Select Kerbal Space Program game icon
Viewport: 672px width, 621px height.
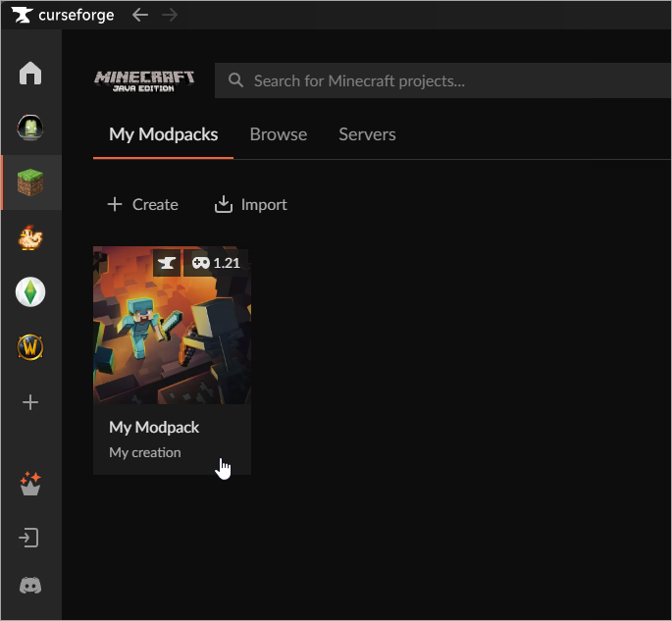[30, 128]
